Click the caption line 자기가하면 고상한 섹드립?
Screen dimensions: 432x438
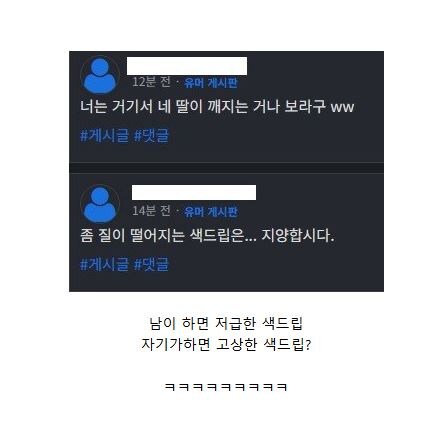point(226,344)
